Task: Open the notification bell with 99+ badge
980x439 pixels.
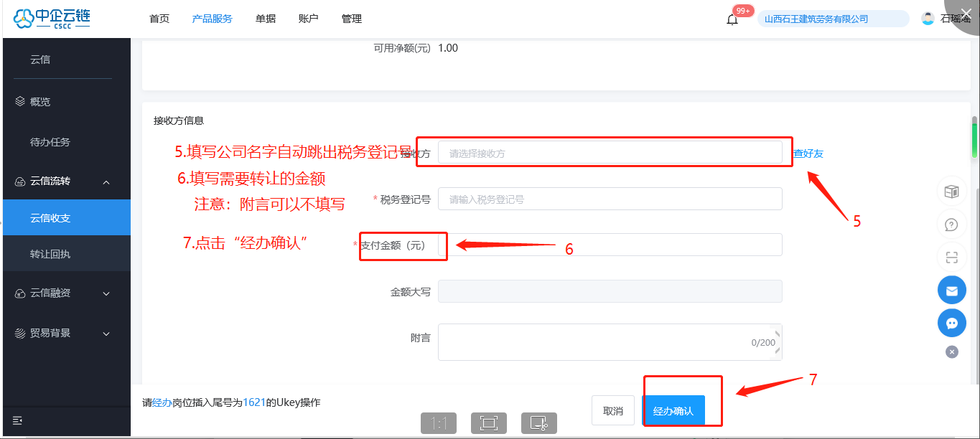Action: (732, 19)
